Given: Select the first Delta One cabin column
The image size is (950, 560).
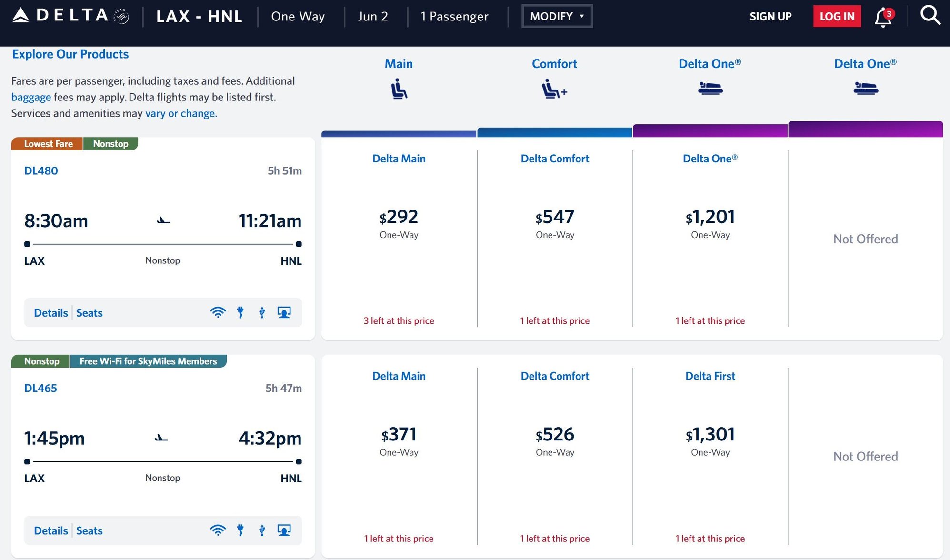Looking at the screenshot, I should [710, 64].
